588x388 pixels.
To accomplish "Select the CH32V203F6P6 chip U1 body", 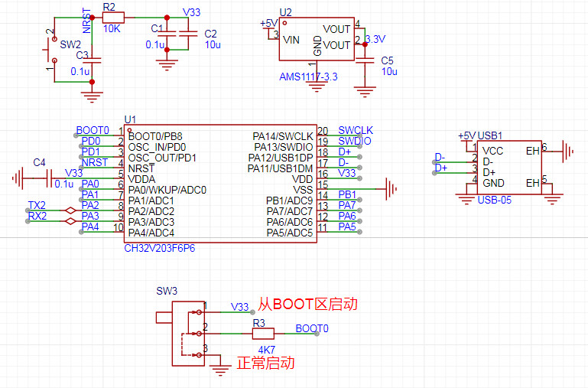I will tap(220, 184).
